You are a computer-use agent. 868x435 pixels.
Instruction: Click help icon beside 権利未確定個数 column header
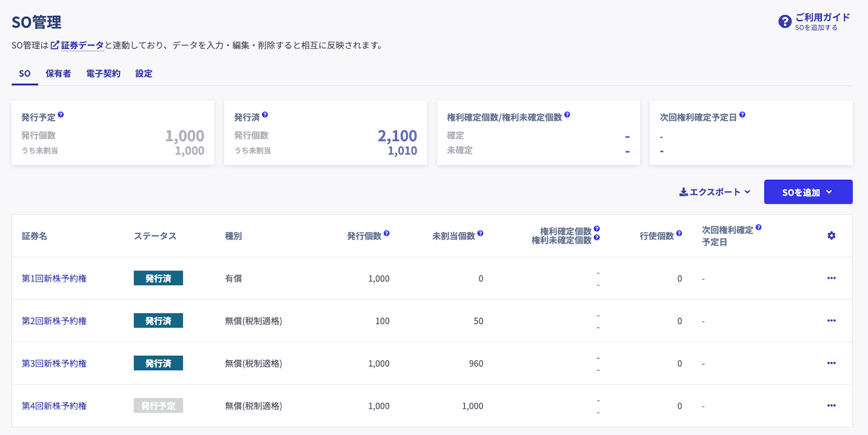pyautogui.click(x=597, y=237)
